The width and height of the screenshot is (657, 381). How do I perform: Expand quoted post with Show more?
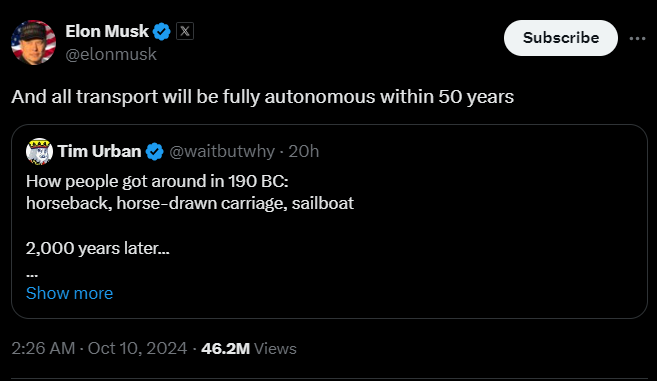(70, 293)
